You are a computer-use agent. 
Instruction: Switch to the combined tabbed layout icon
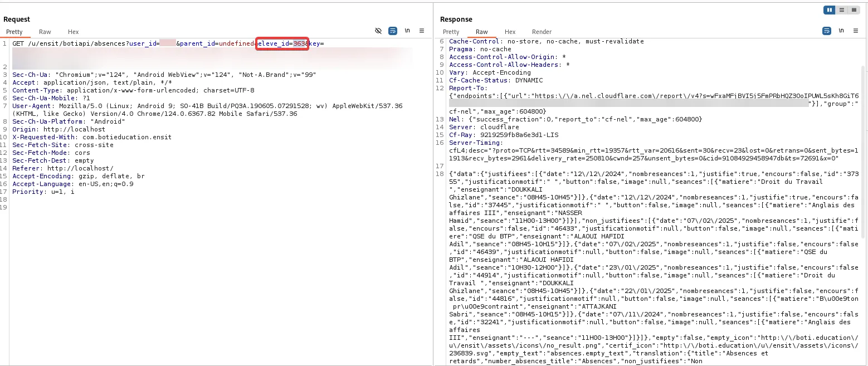tap(853, 10)
